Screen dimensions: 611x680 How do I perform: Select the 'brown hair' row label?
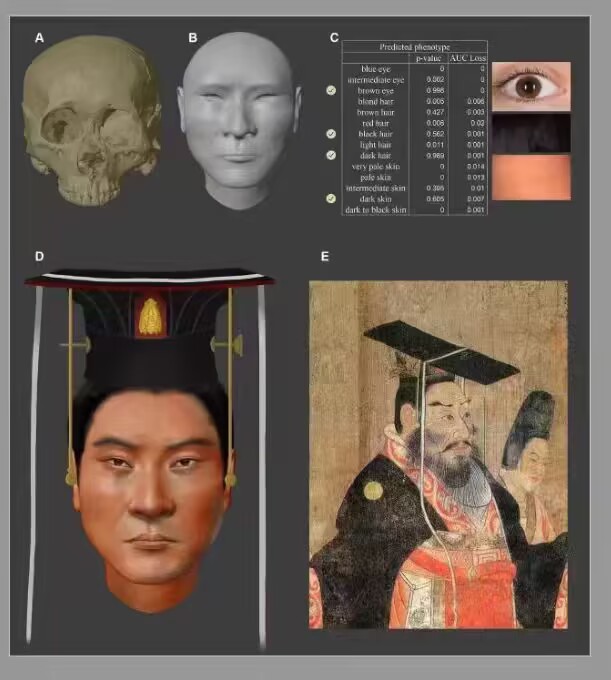376,112
